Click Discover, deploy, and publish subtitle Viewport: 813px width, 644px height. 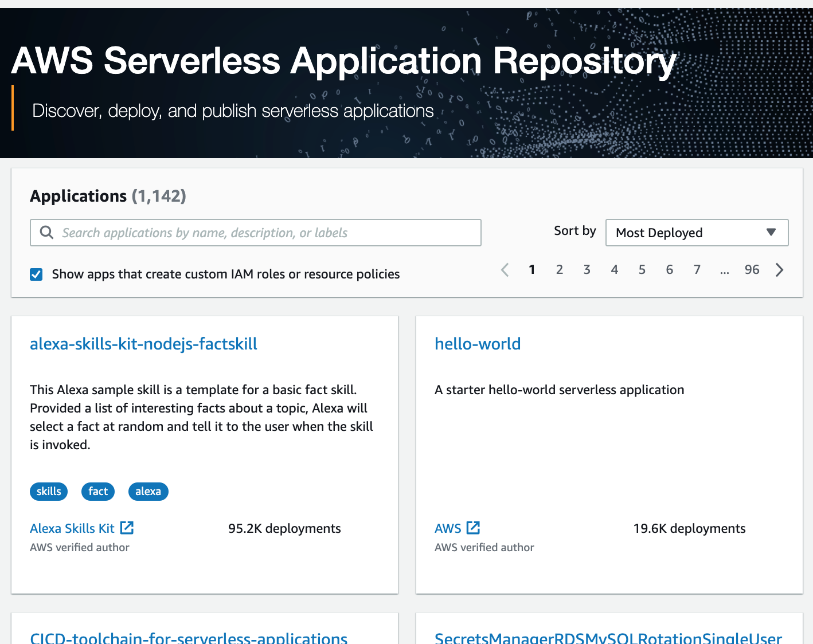pyautogui.click(x=233, y=111)
